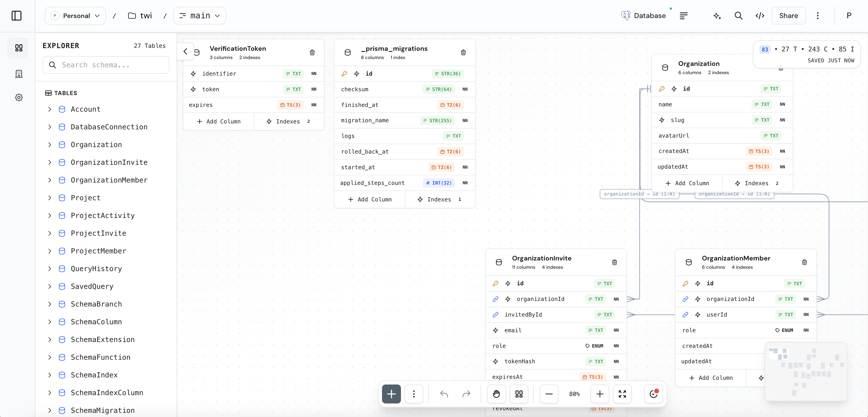Zoom in with the plus button
868x417 pixels.
(599, 394)
